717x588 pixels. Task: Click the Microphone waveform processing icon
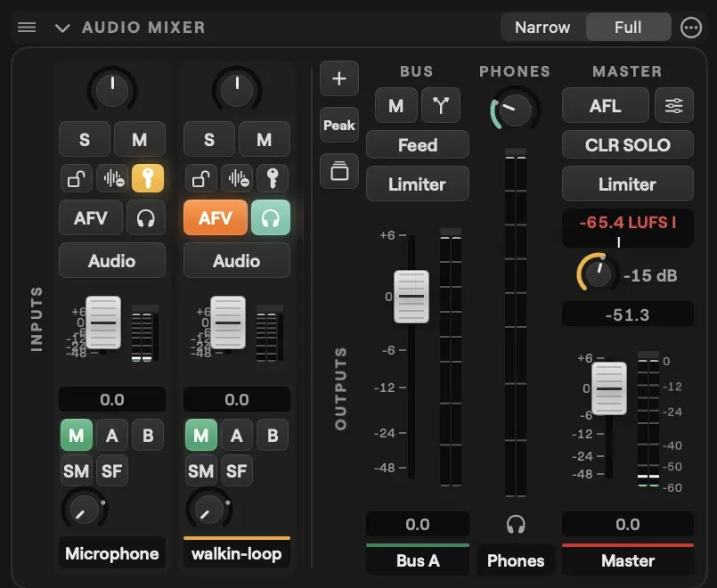coord(112,178)
